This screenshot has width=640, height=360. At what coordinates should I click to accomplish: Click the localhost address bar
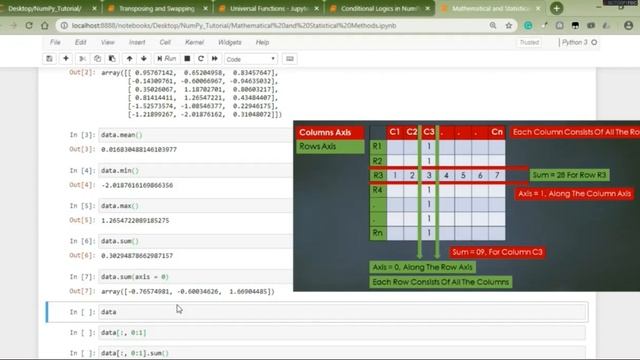[x=234, y=25]
